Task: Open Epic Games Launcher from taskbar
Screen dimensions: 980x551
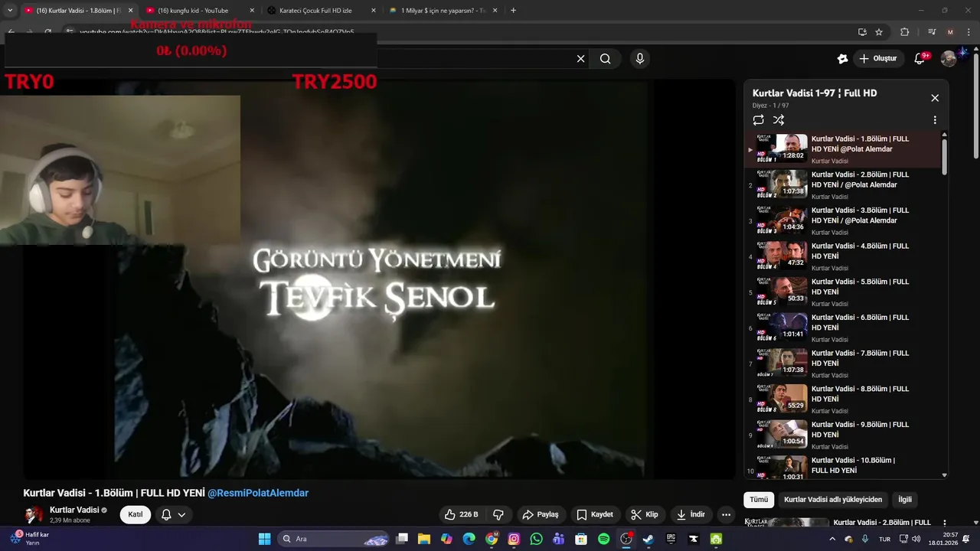Action: click(x=671, y=539)
